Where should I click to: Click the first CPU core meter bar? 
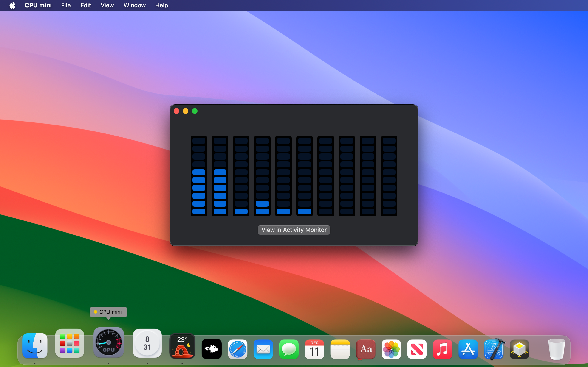[199, 176]
